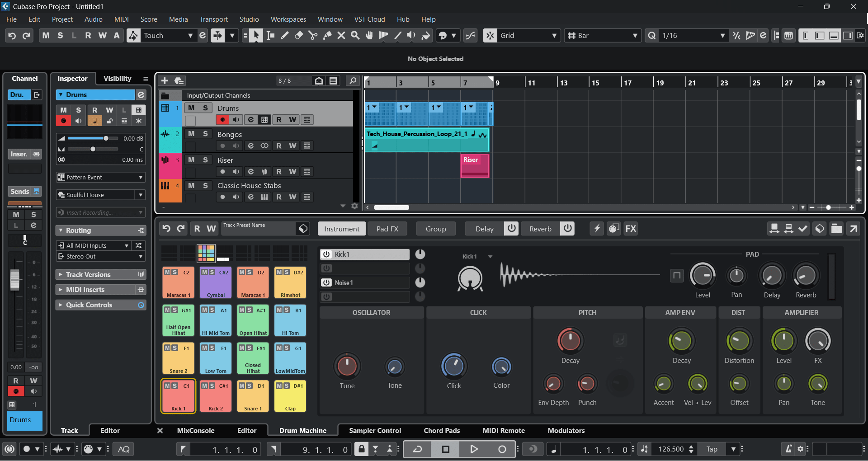Mute the Bongos track
Viewport: 868px width, 461px height.
coord(191,134)
